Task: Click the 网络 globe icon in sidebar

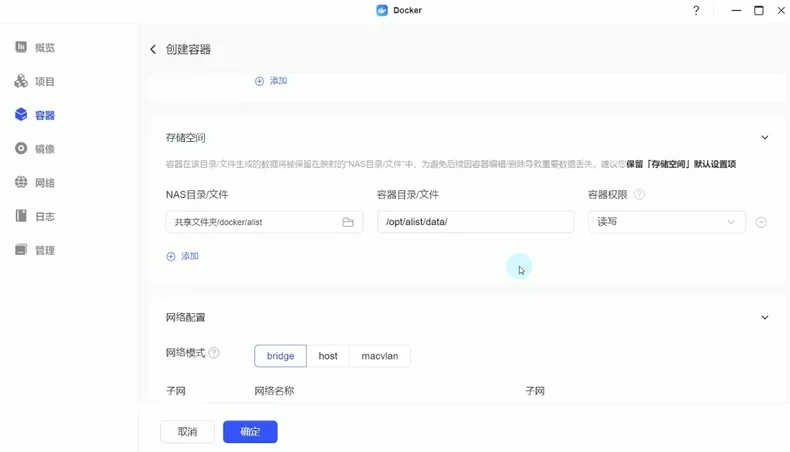Action: point(21,183)
